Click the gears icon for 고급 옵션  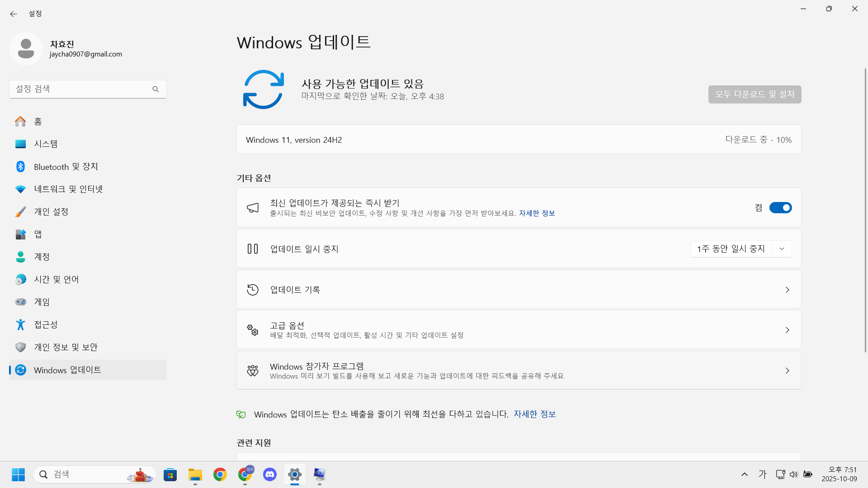253,330
